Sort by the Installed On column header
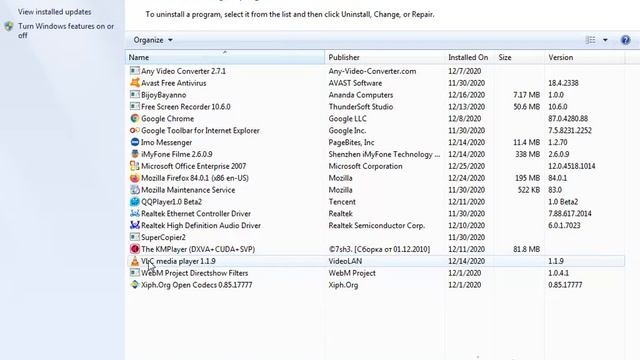Image resolution: width=640 pixels, height=360 pixels. tap(470, 58)
